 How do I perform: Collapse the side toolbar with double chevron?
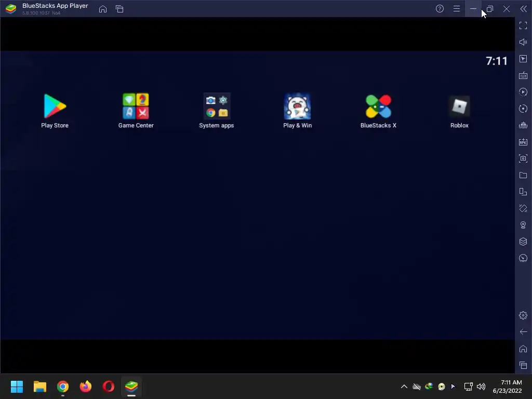point(524,9)
